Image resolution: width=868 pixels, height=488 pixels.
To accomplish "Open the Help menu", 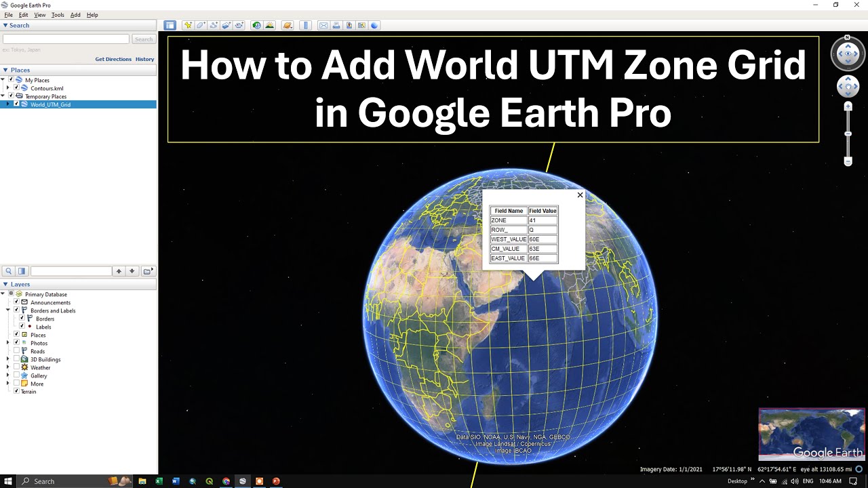I will click(92, 15).
